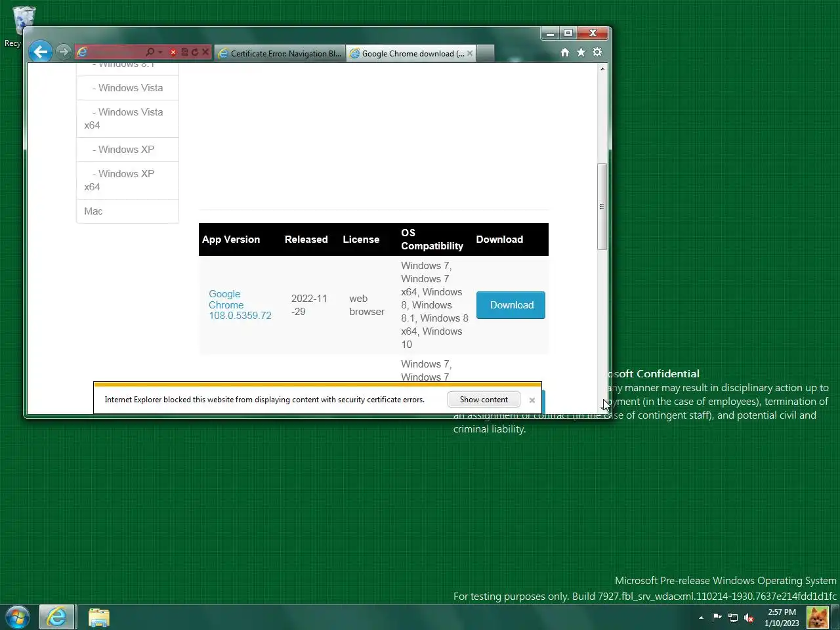Click the scrollbar up arrow in browser

[602, 69]
